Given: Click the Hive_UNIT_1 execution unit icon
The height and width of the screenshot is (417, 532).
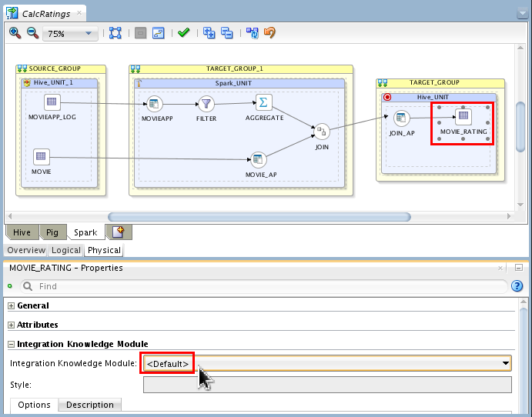Looking at the screenshot, I should (27, 83).
